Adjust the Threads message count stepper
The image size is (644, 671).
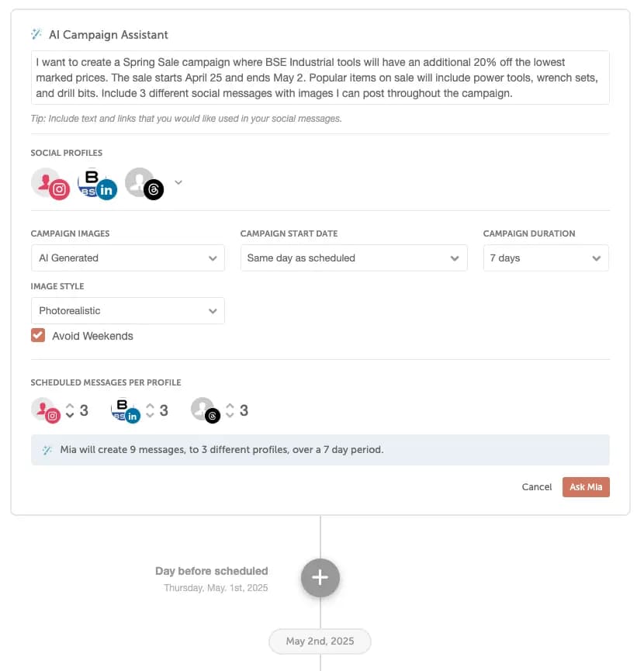(x=230, y=410)
